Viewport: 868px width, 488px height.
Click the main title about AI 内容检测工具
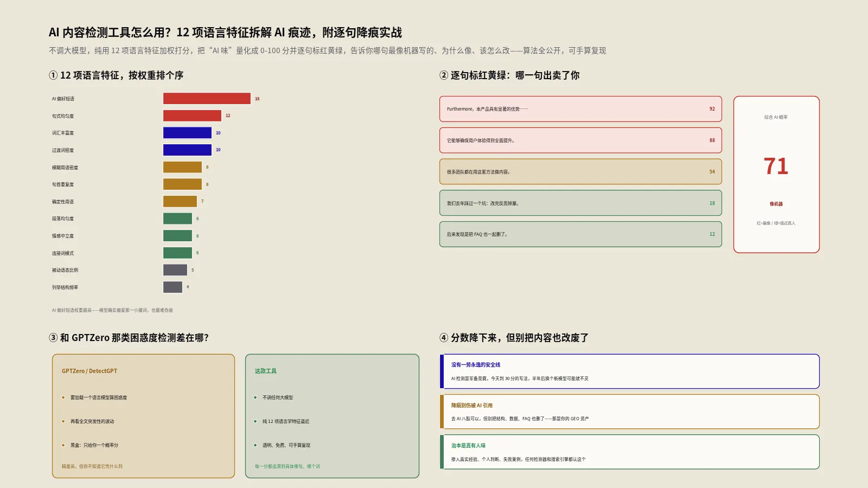point(225,33)
